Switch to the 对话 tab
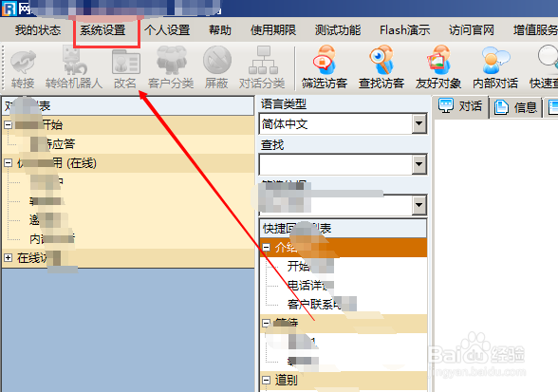Image resolution: width=558 pixels, height=392 pixels. click(x=461, y=106)
